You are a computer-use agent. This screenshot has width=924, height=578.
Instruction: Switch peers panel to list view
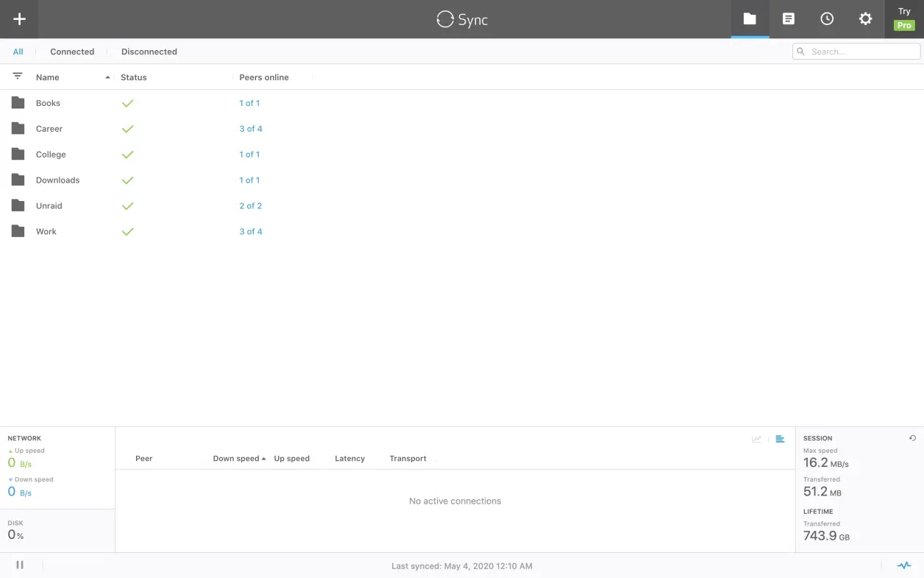(x=780, y=439)
